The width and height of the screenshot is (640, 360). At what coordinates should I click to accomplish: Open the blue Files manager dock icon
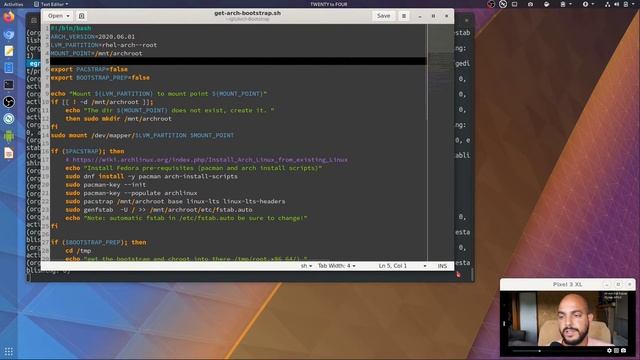9,68
